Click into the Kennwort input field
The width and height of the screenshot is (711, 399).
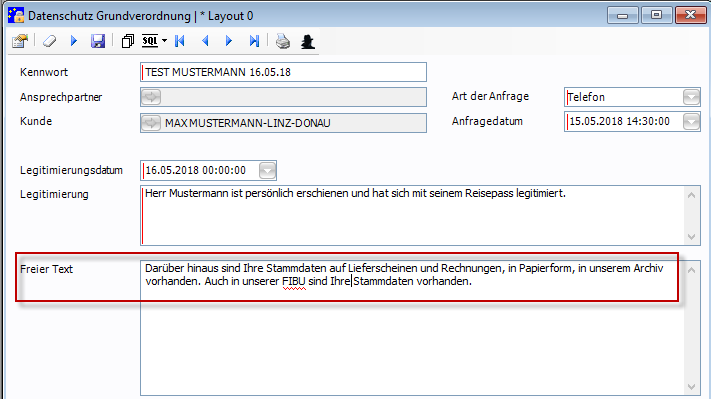tap(283, 72)
